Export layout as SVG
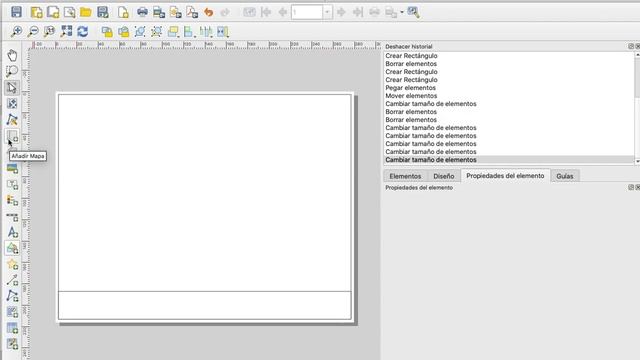Image resolution: width=640 pixels, height=360 pixels. [x=176, y=12]
